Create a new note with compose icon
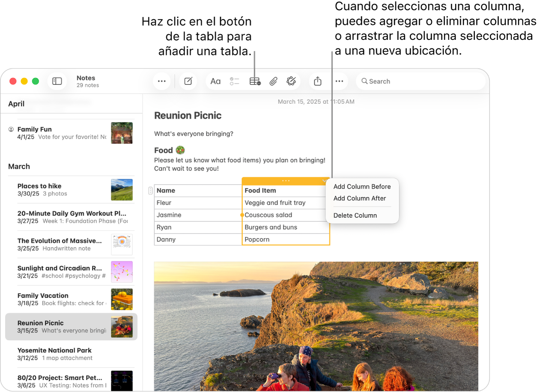Screen dimensions: 540x392 188,81
